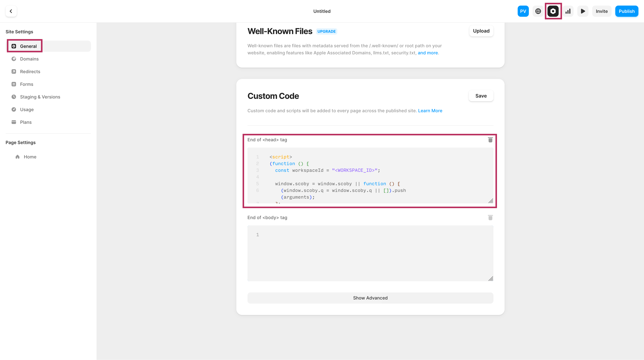Click the Publish button
The image size is (644, 360).
(626, 11)
